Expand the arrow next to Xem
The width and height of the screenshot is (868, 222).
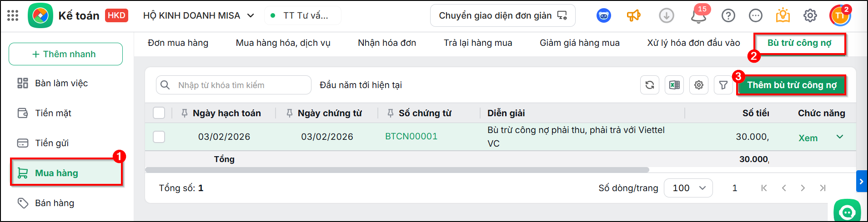pos(840,137)
